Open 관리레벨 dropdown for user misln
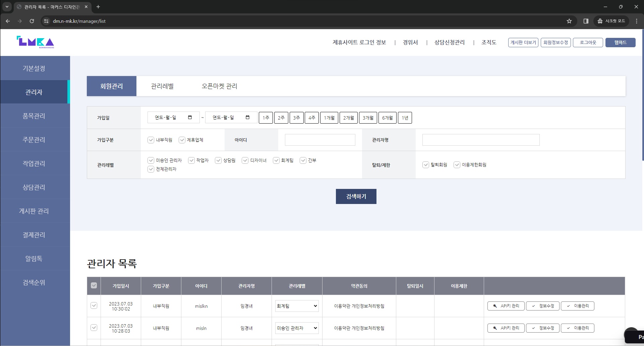644x346 pixels. click(x=297, y=328)
